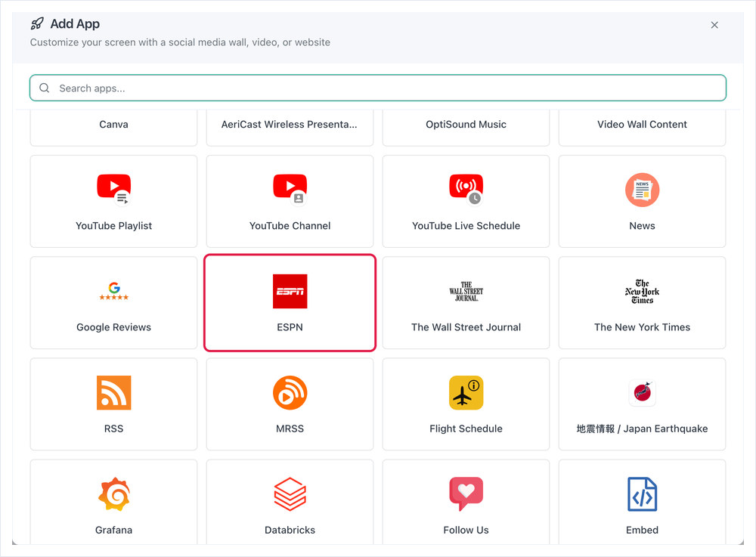756x557 pixels.
Task: Click the orange RSS feed icon
Action: 114,393
